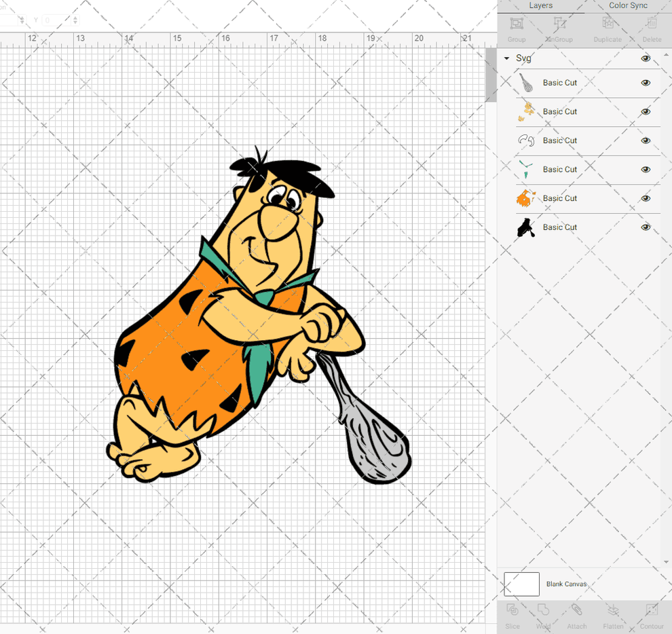
Task: Click the Weld tool icon
Action: 543,613
